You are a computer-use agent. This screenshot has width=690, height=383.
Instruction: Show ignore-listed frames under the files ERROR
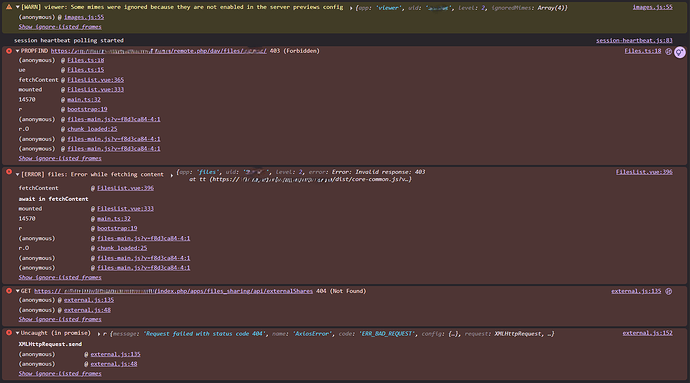tap(60, 277)
